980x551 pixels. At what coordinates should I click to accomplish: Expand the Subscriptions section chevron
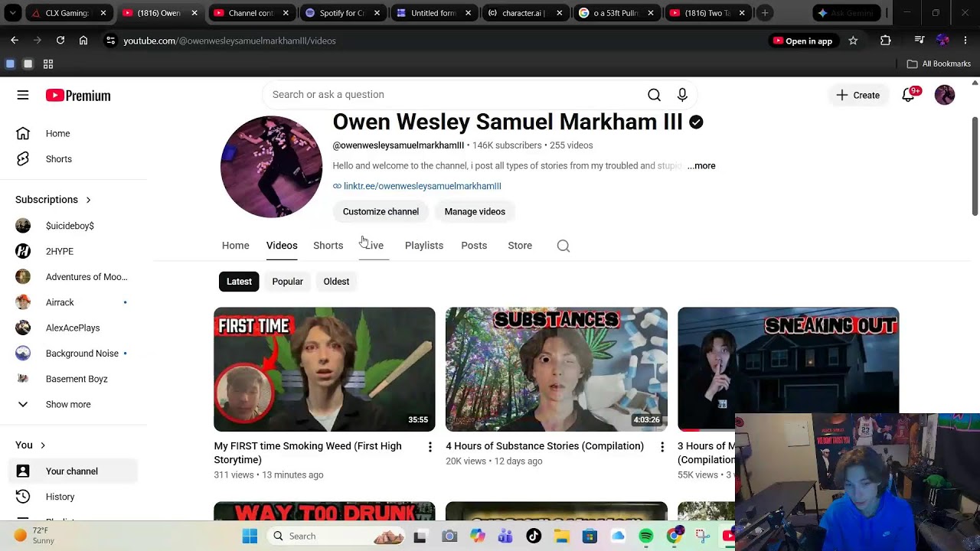click(x=88, y=200)
